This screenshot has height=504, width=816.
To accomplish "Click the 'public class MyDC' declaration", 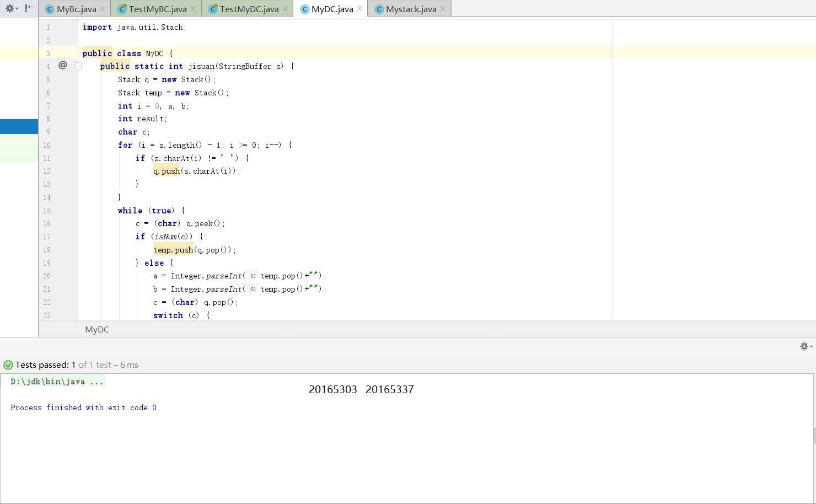I will click(x=123, y=53).
